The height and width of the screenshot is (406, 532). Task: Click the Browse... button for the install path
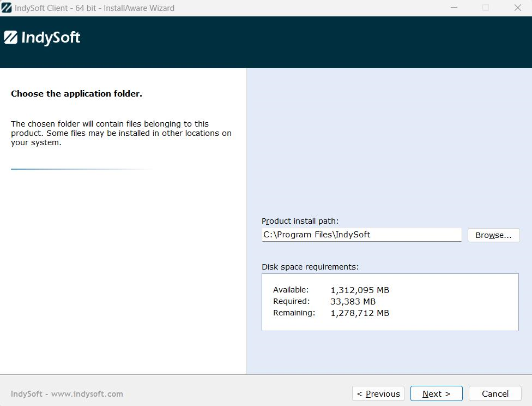tap(493, 235)
